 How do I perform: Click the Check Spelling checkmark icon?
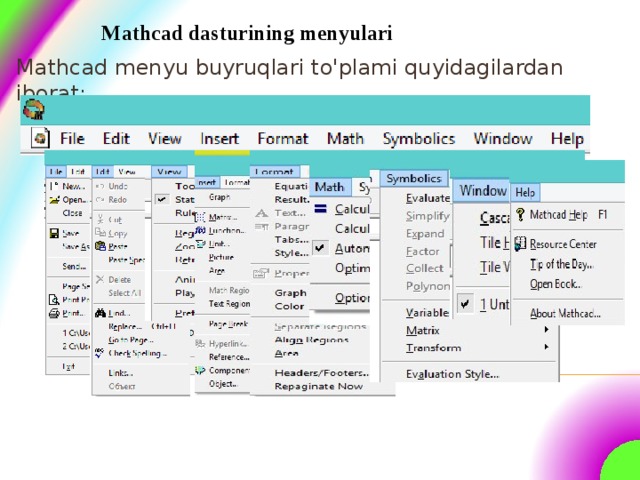click(x=99, y=353)
